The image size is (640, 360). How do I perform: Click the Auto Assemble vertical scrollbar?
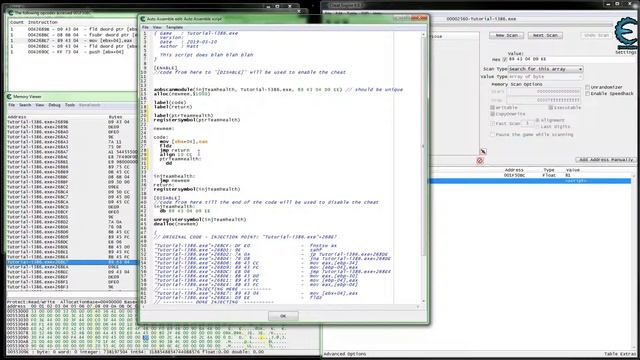point(423,167)
